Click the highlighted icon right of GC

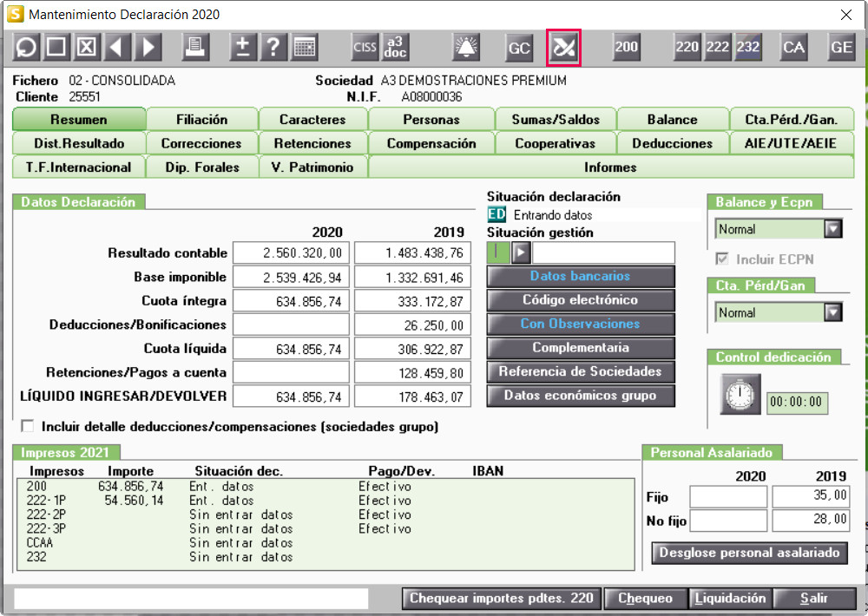tap(563, 48)
